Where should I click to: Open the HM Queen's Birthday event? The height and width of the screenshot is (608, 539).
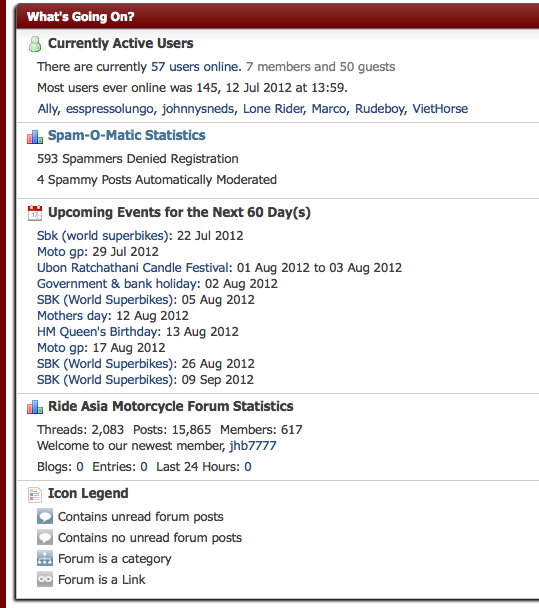click(x=98, y=332)
